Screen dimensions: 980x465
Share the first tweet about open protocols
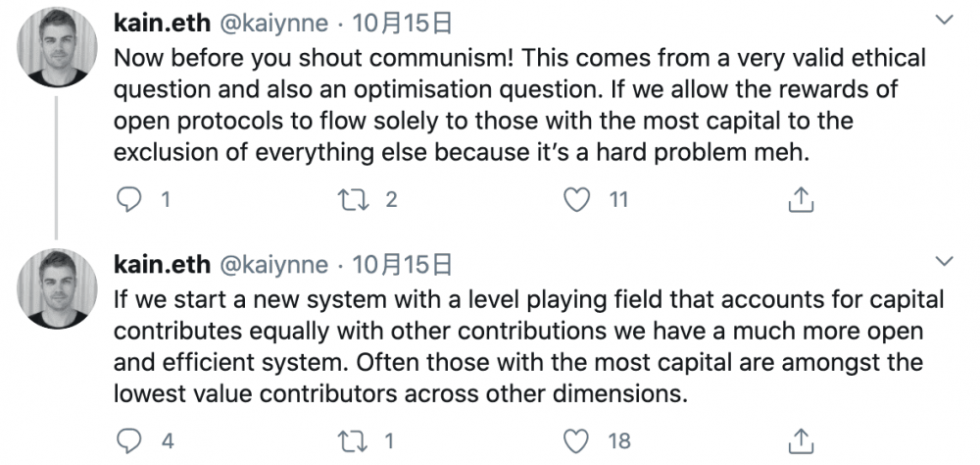pos(801,200)
